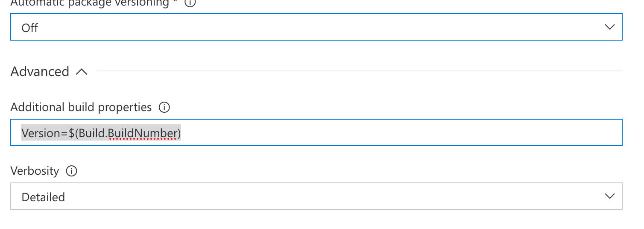Click the 'Off' value text
The width and height of the screenshot is (644, 229).
tap(30, 28)
